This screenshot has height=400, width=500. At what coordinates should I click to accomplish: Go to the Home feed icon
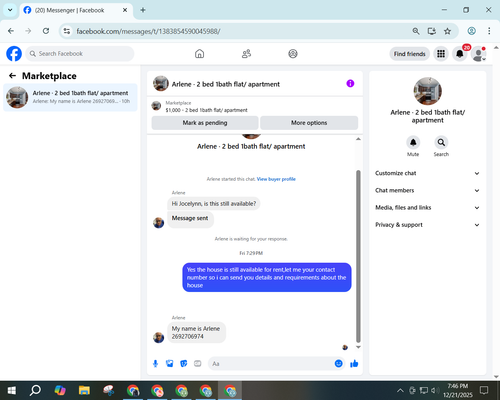pos(199,54)
